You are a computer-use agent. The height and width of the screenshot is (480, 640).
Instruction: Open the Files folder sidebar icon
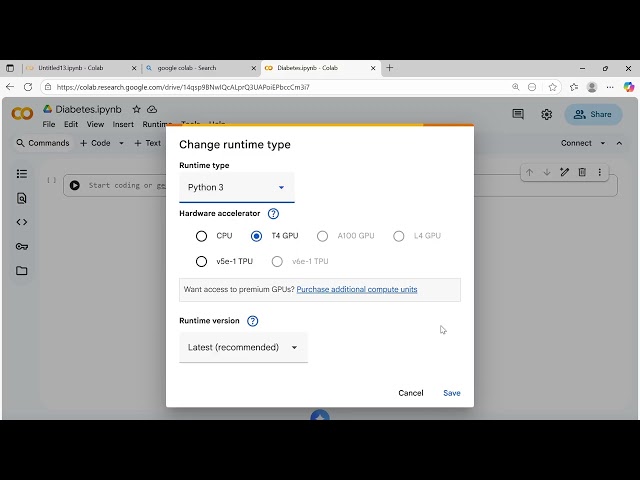(22, 271)
